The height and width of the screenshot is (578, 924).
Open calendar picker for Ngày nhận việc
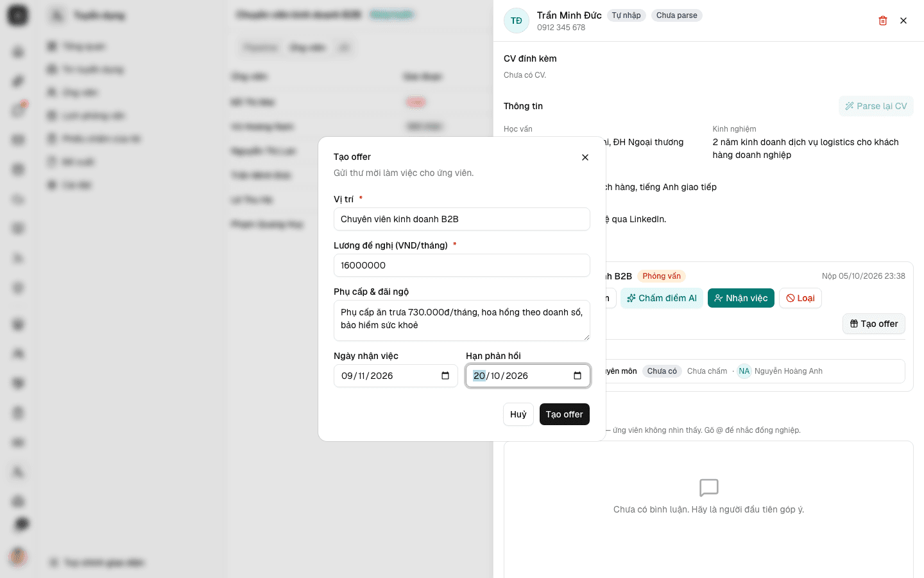click(445, 376)
